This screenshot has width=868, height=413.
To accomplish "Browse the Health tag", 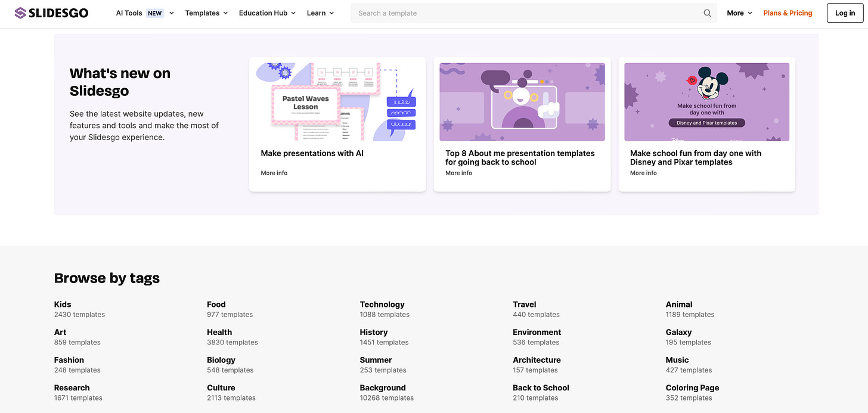I will (219, 332).
